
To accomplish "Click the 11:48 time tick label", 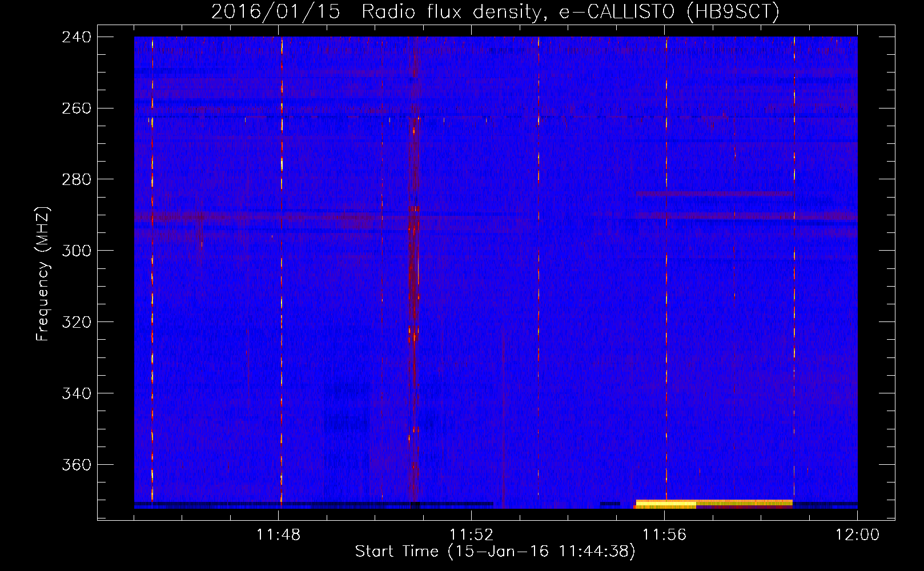I will coord(278,535).
